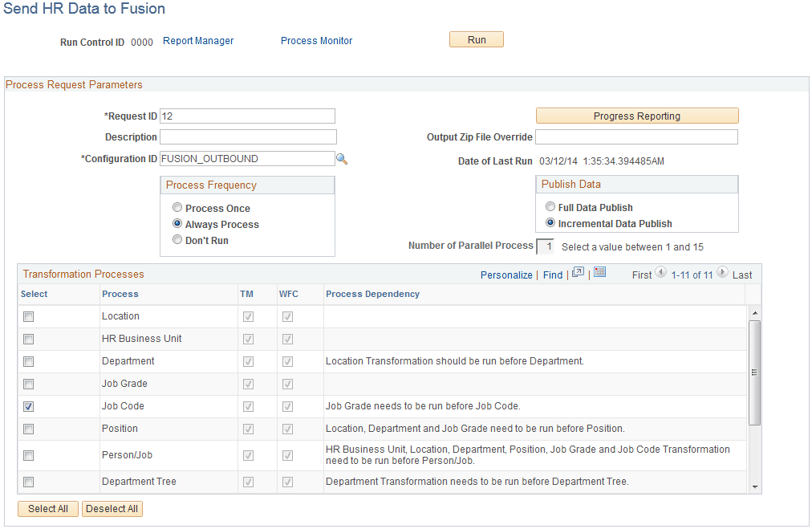Tick the Select checkbox for HR Business Unit

coord(28,340)
